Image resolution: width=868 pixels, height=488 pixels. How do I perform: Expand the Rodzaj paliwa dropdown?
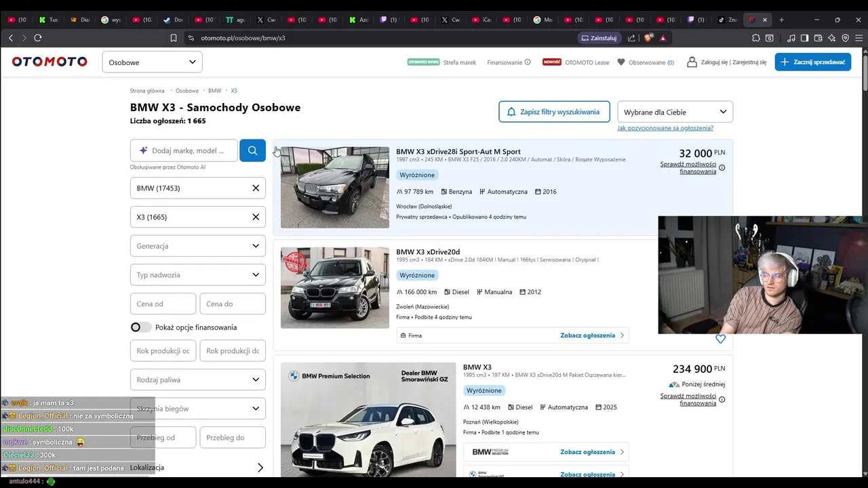pyautogui.click(x=197, y=380)
